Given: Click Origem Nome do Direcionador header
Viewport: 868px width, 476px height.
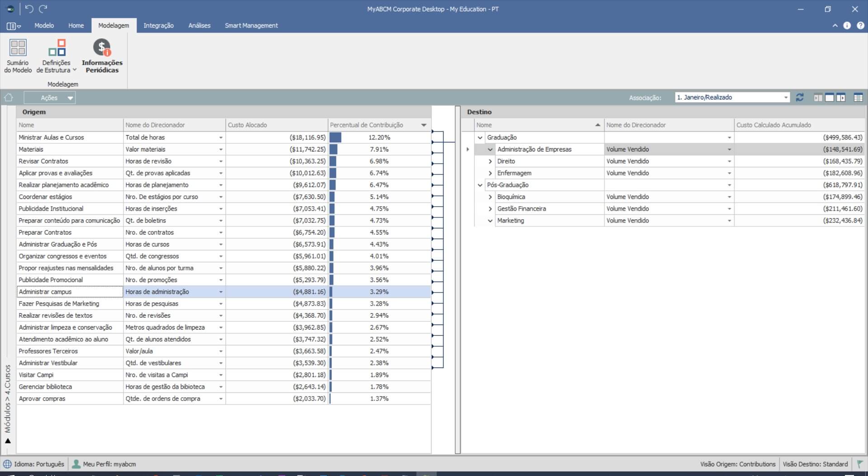Looking at the screenshot, I should click(x=174, y=125).
